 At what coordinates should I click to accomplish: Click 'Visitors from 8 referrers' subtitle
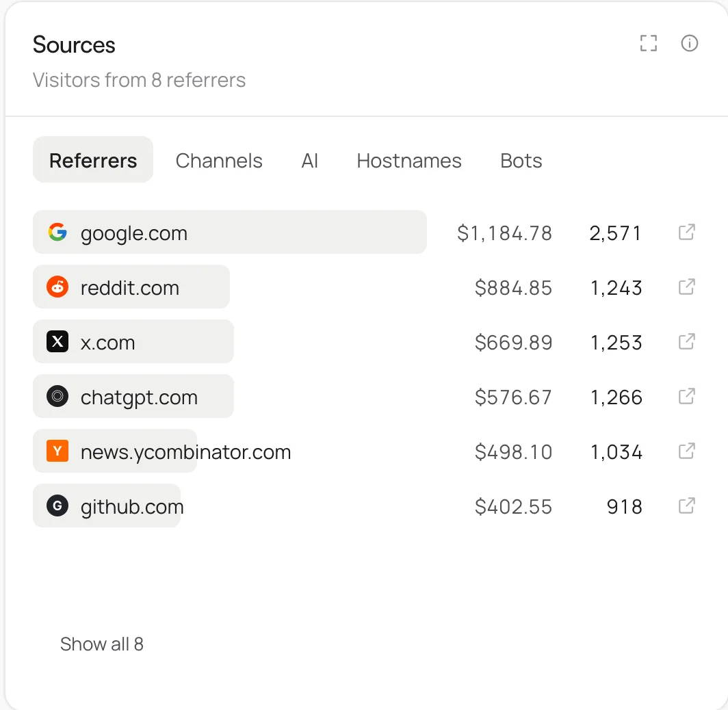coord(139,80)
